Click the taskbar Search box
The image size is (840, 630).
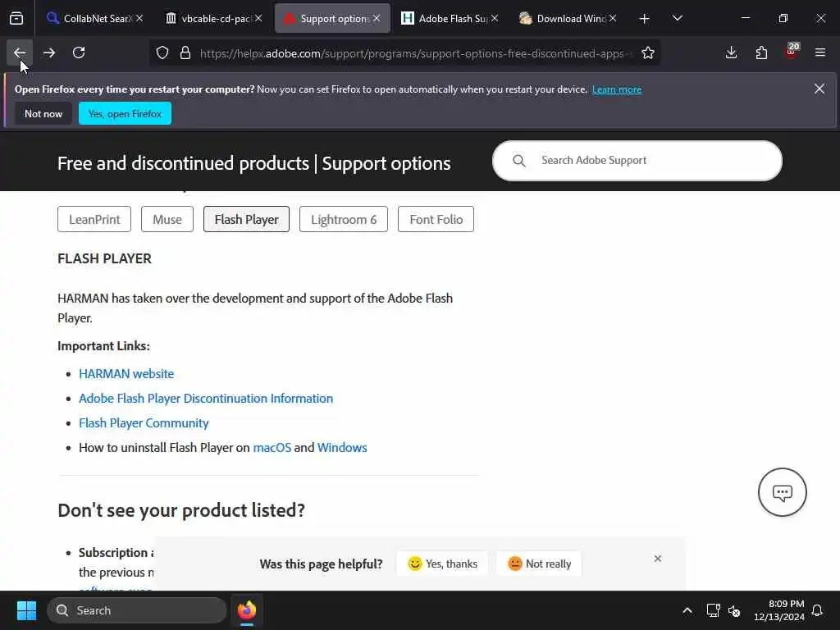coord(137,610)
